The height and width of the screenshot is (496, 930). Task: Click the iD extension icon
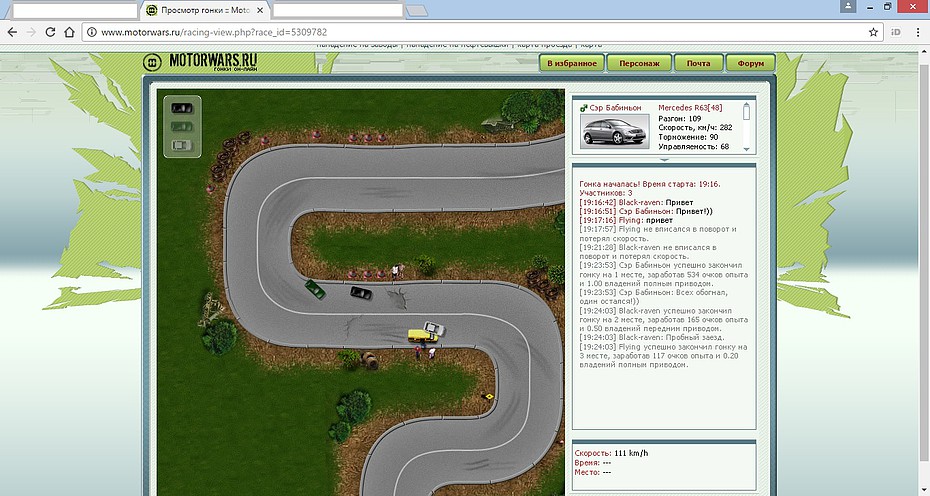(896, 32)
